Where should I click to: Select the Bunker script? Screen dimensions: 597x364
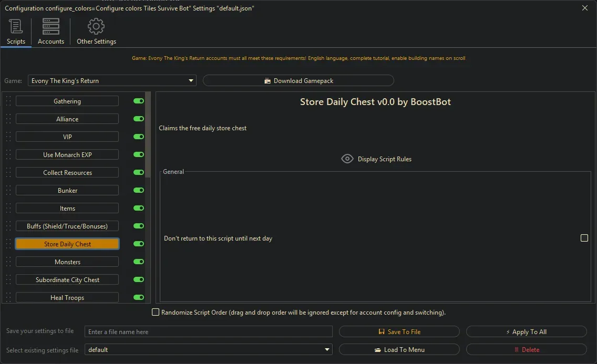[67, 190]
